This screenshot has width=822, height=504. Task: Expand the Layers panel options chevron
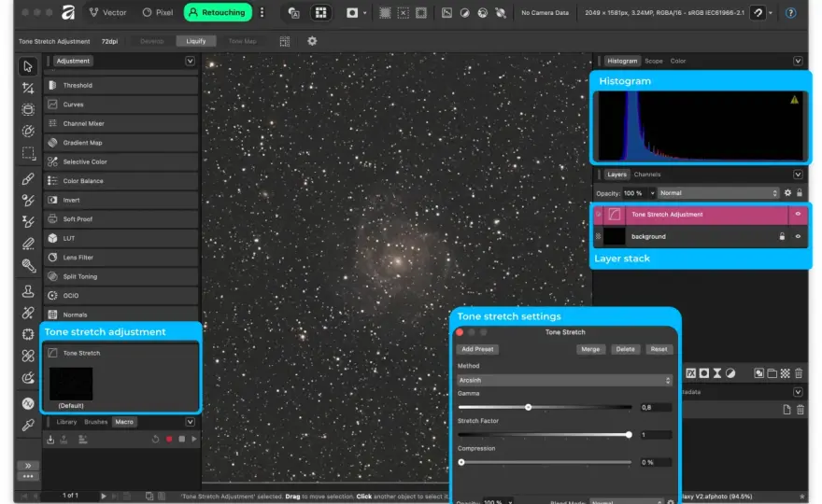(798, 175)
